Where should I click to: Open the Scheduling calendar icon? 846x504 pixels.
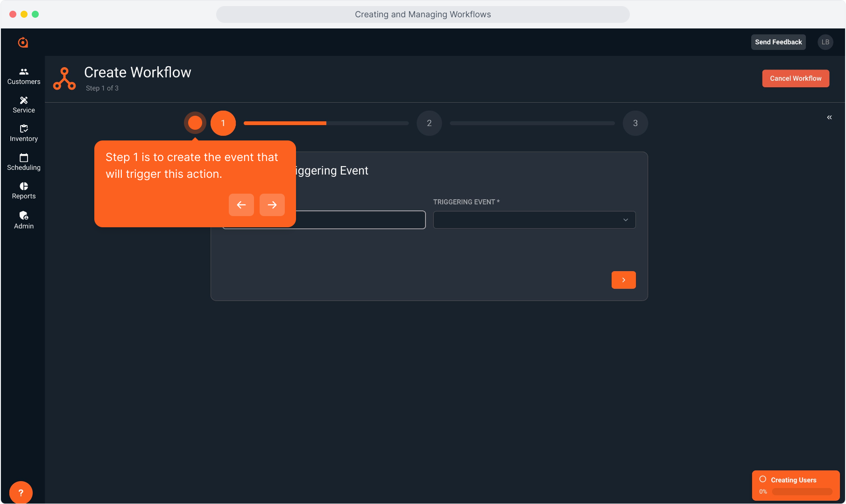coord(24,158)
